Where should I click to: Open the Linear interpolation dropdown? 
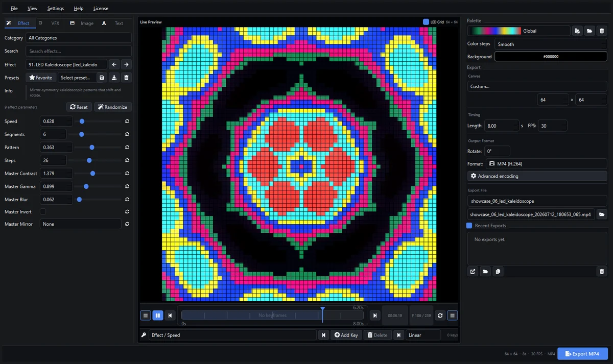click(x=423, y=335)
